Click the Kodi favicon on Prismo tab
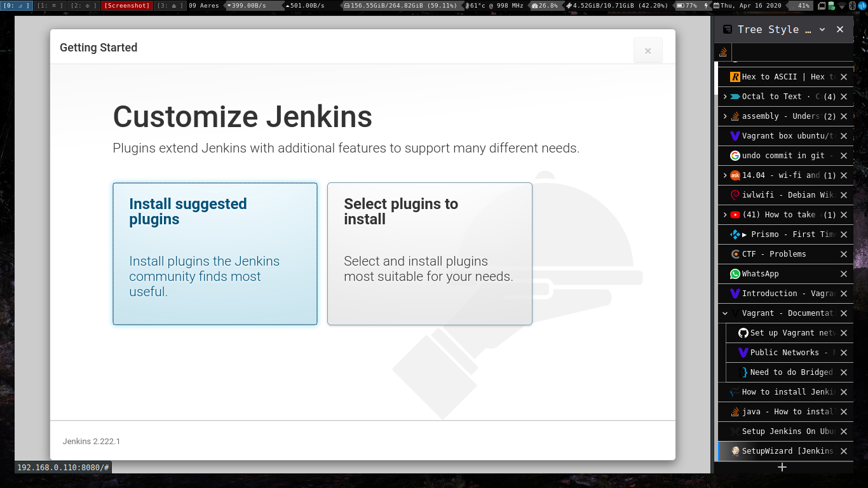 tap(735, 234)
